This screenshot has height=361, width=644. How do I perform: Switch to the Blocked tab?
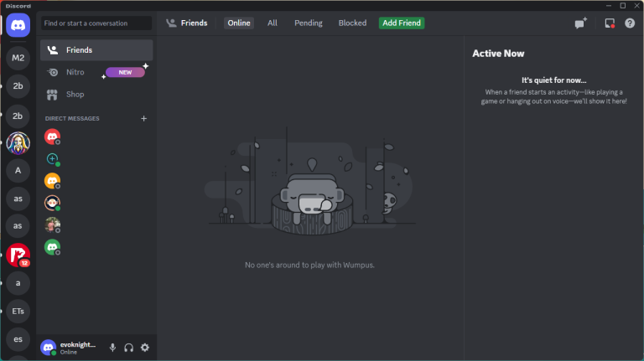tap(352, 23)
